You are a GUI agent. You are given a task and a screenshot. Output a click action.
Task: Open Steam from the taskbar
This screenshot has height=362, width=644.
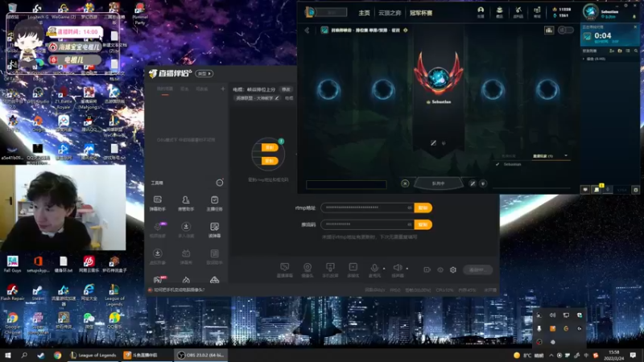pos(41,355)
